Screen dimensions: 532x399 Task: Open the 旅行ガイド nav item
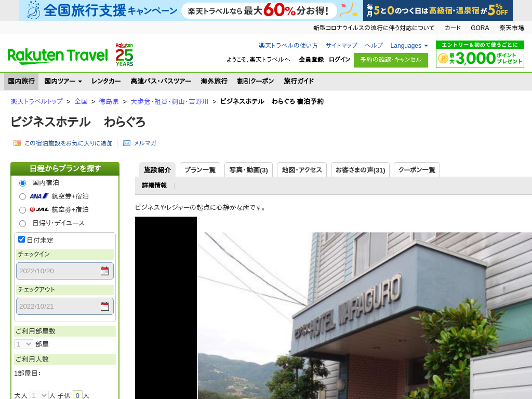pyautogui.click(x=299, y=81)
